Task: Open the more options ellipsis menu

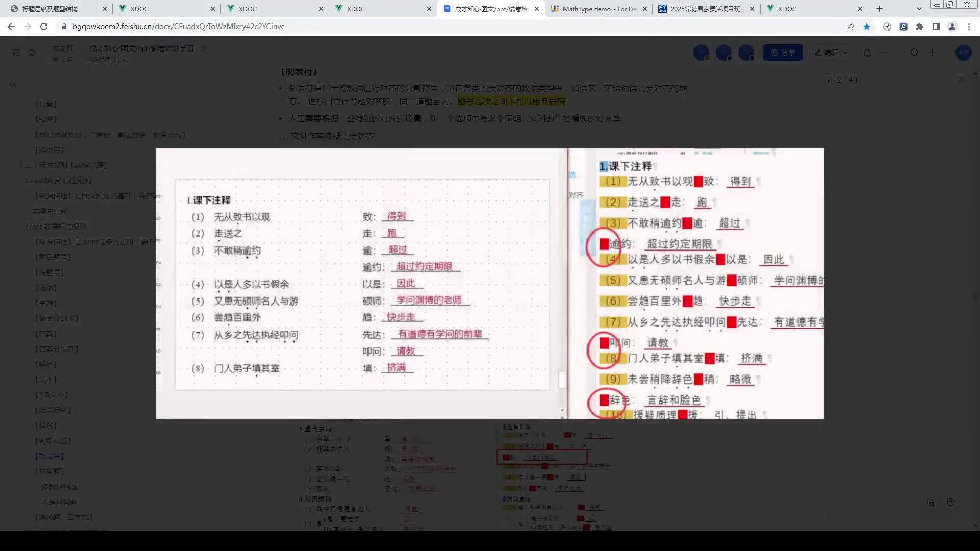Action: pos(885,52)
